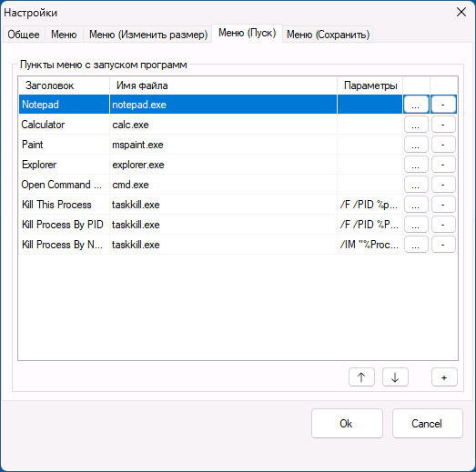
Task: Close the Настройки dialog
Action: [461, 13]
